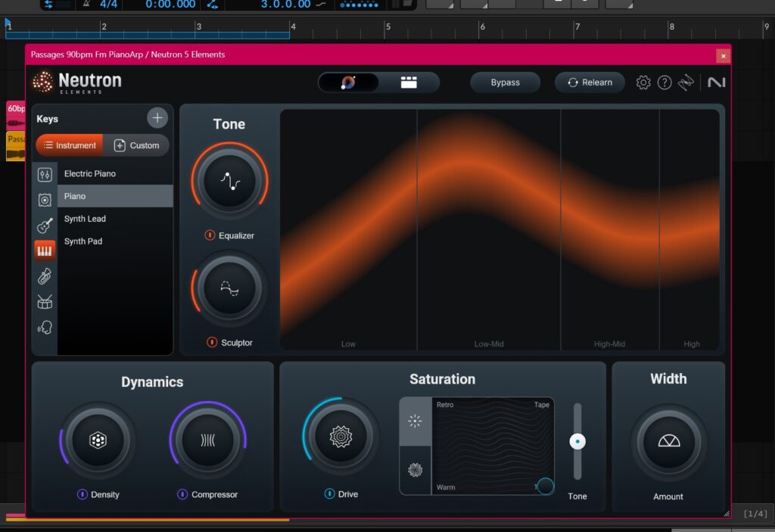Select the brass horn category icon

click(x=45, y=276)
